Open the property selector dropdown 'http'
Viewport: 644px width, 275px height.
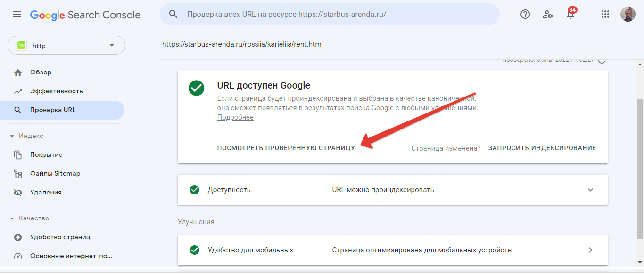(66, 45)
